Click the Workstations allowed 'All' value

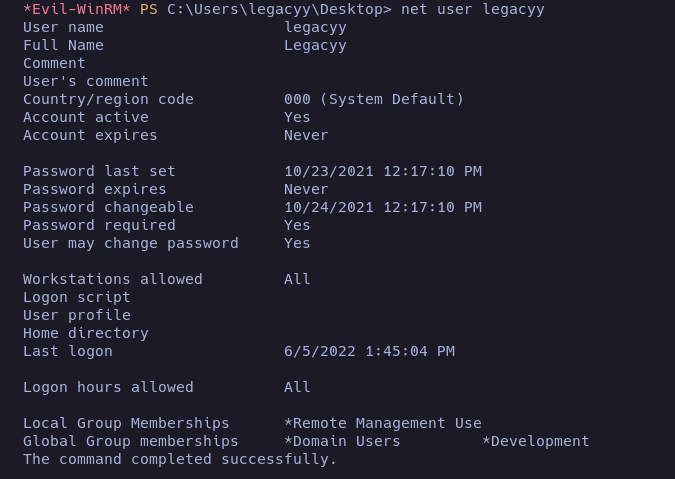297,279
